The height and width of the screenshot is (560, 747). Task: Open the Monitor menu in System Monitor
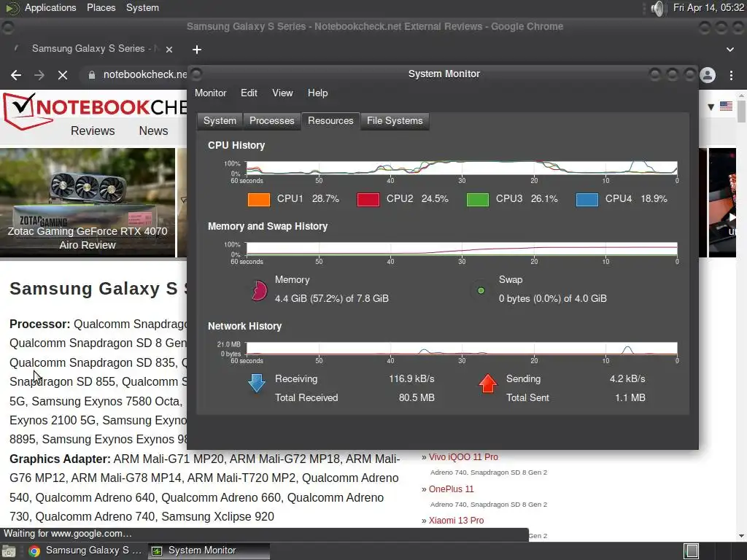tap(211, 93)
